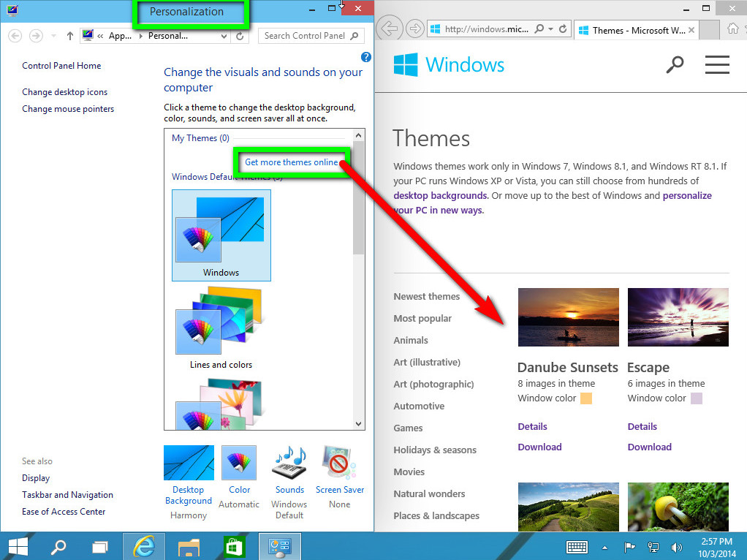Open taskbar Search
The image size is (747, 560).
pyautogui.click(x=58, y=547)
